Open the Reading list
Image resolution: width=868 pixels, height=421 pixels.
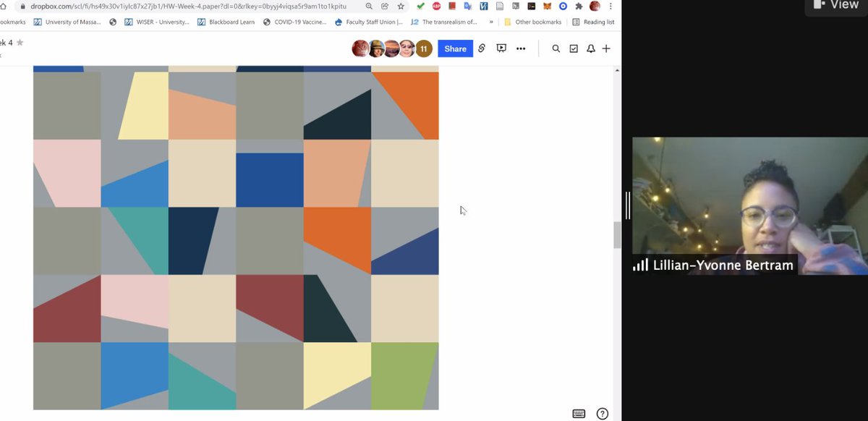[593, 22]
